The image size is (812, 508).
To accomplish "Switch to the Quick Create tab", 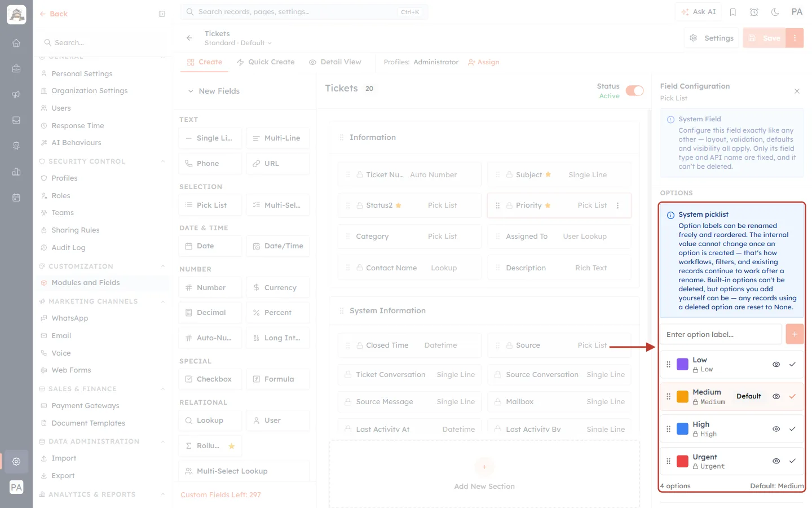I will (x=266, y=62).
